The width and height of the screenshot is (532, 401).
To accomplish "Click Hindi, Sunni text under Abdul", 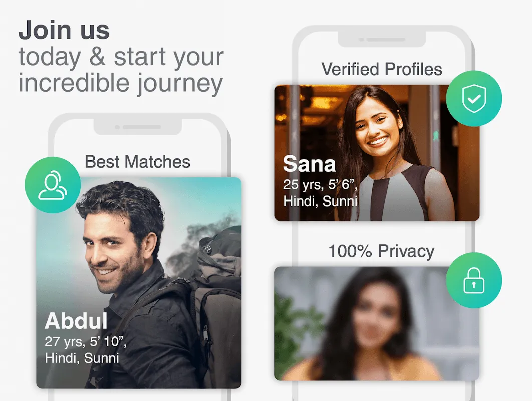I will (82, 358).
